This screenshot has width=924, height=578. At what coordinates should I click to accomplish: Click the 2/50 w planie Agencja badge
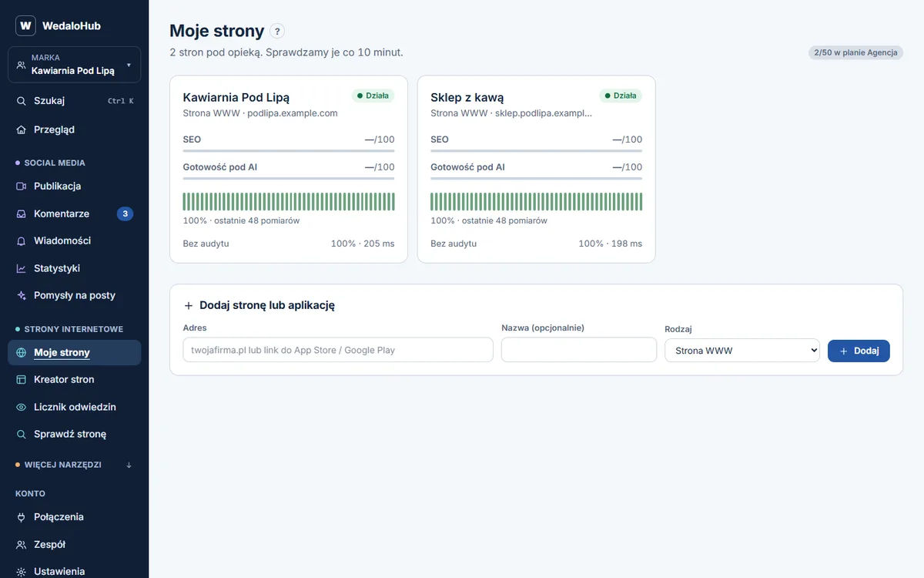tap(855, 52)
